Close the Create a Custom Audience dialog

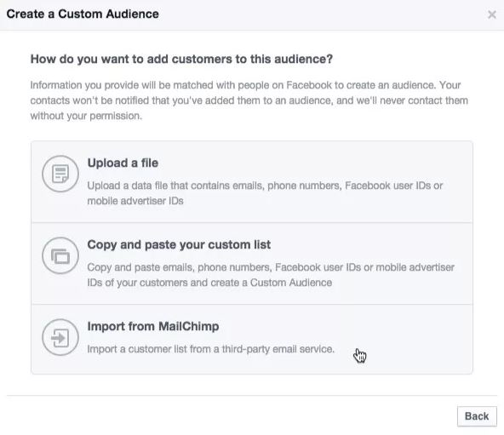click(491, 14)
